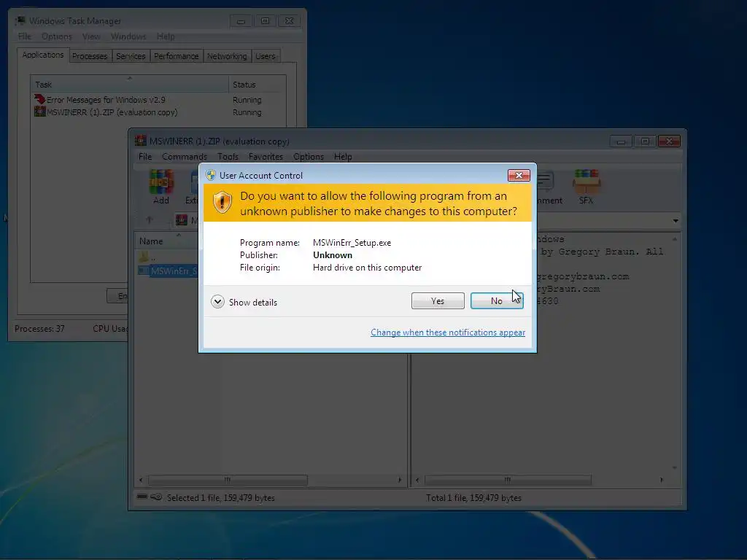Click the Status column header in Task Manager

coord(258,85)
